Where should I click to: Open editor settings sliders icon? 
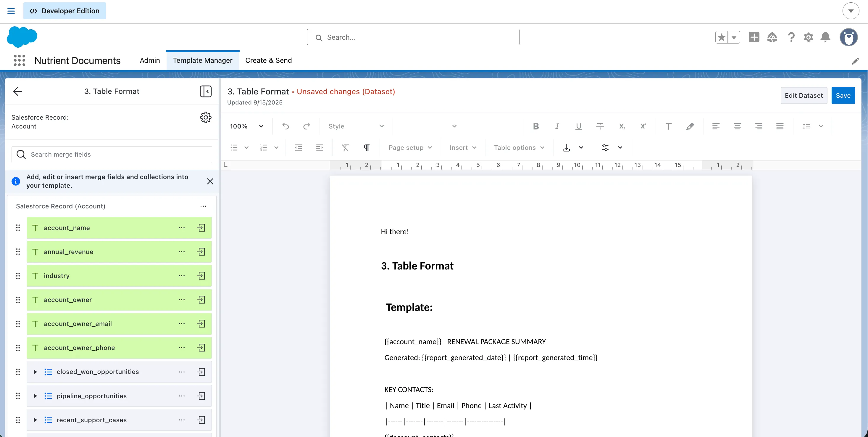(605, 147)
